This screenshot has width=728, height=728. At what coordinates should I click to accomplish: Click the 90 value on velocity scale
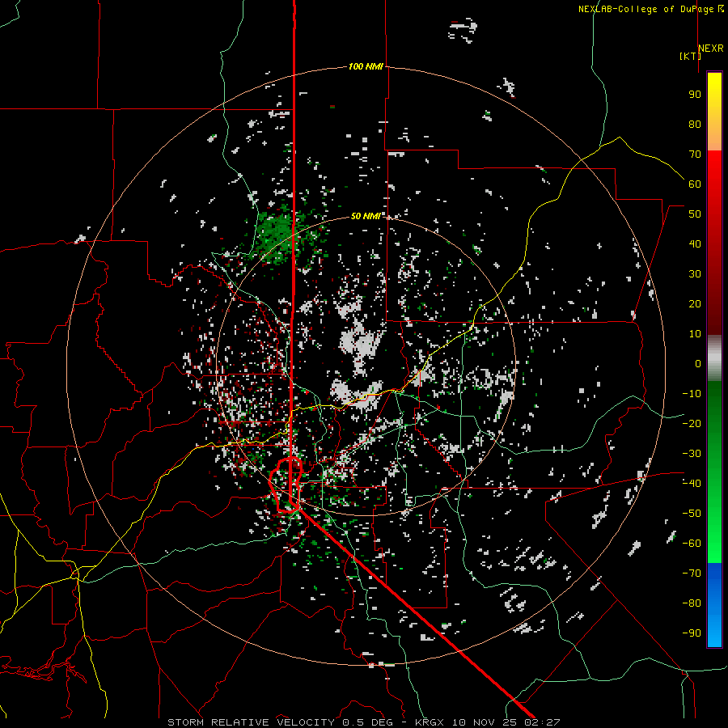(695, 95)
